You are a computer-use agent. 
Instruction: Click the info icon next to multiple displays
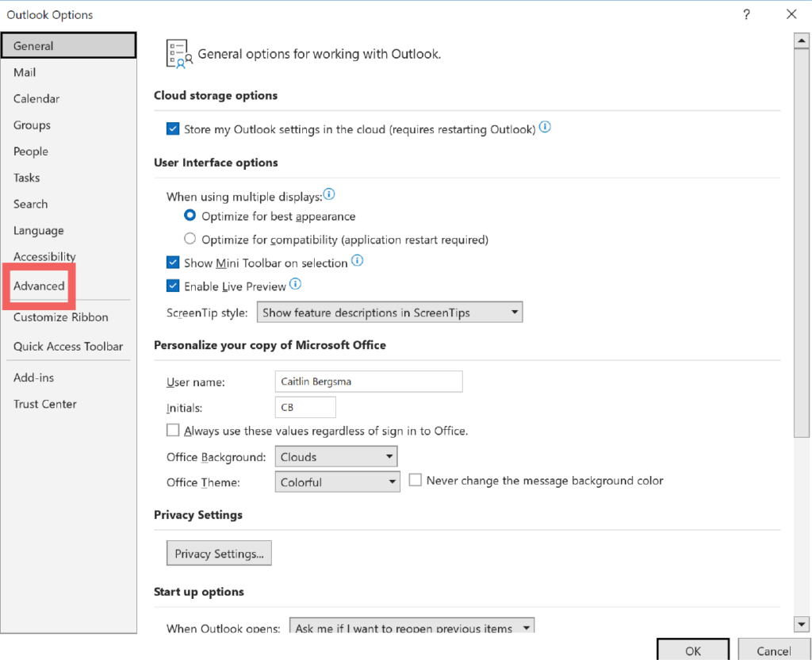click(x=328, y=193)
